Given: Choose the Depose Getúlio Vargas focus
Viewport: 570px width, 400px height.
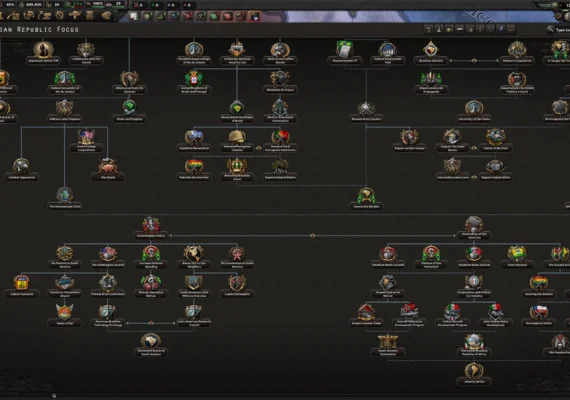Looking at the screenshot, I should 409,141.
